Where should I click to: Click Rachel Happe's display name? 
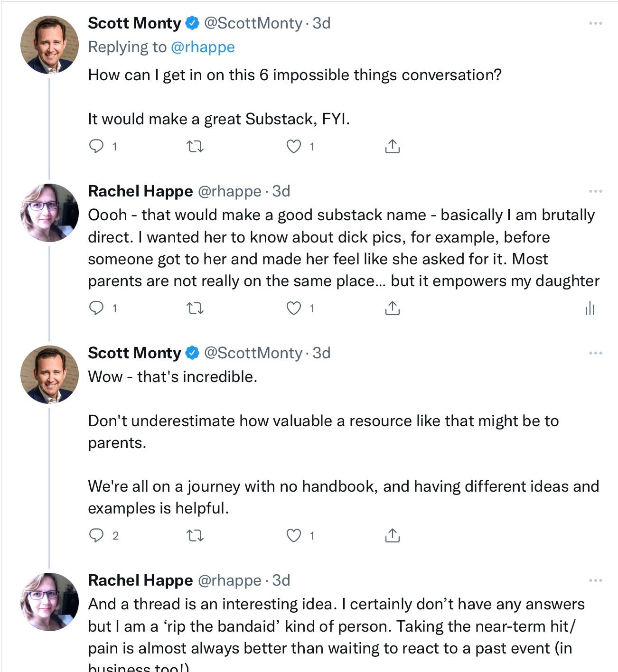139,192
